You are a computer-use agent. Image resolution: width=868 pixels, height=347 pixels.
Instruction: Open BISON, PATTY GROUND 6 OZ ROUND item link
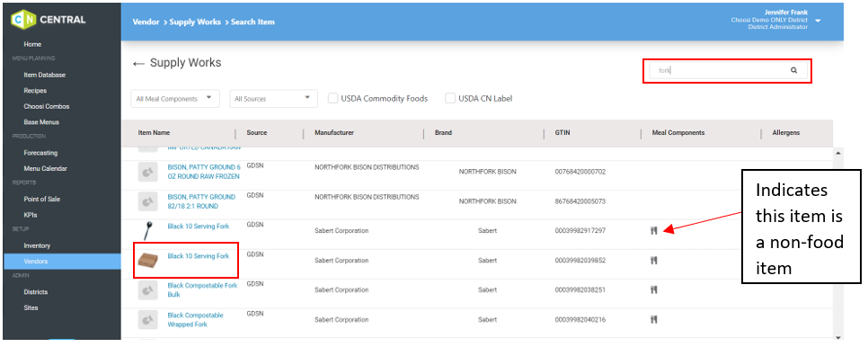point(204,172)
